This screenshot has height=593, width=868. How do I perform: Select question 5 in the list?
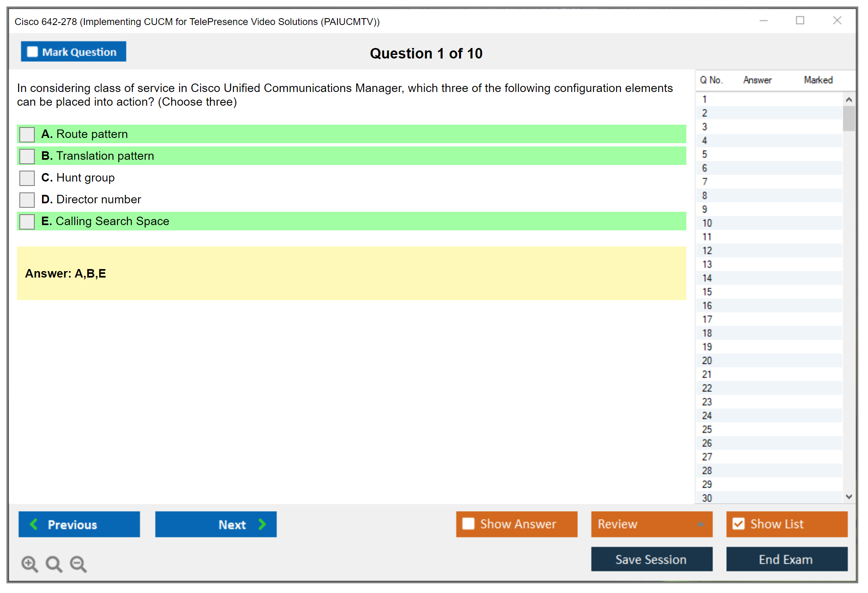pos(704,155)
